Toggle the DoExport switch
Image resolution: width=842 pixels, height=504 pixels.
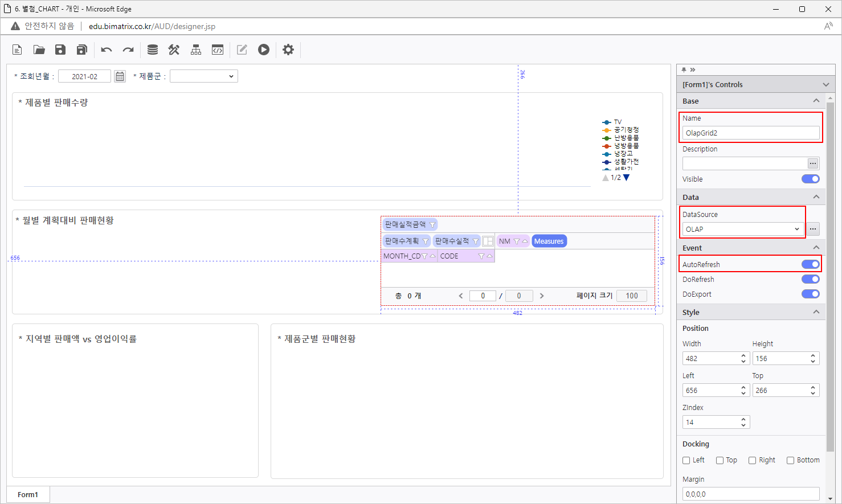click(x=810, y=294)
